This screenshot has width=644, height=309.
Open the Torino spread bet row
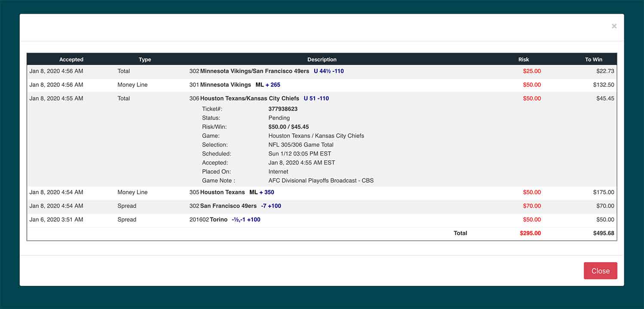click(x=322, y=220)
